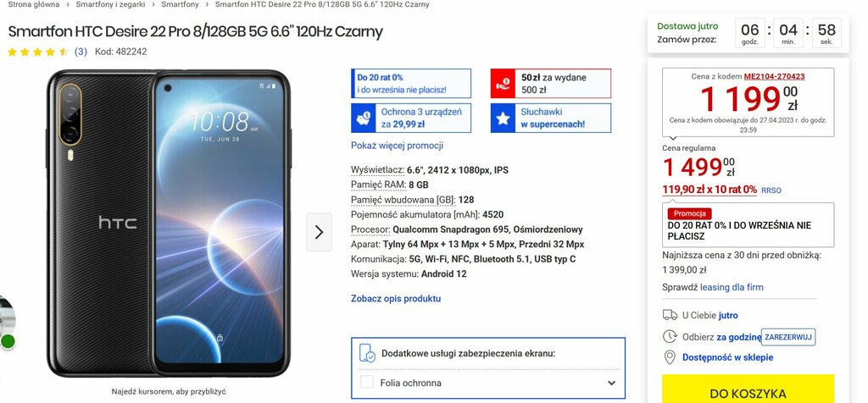Click the screen protection shield icon
Viewport: 868px width, 403px height.
[367, 353]
